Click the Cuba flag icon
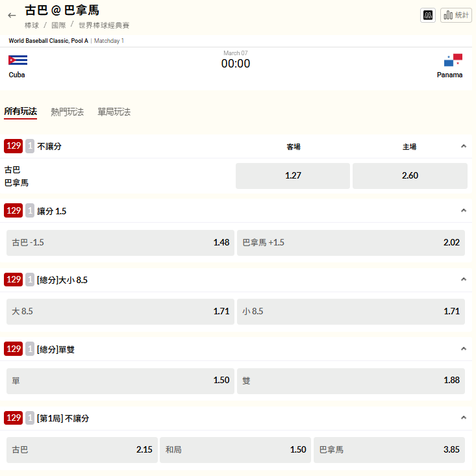This screenshot has width=476, height=476. 18,60
